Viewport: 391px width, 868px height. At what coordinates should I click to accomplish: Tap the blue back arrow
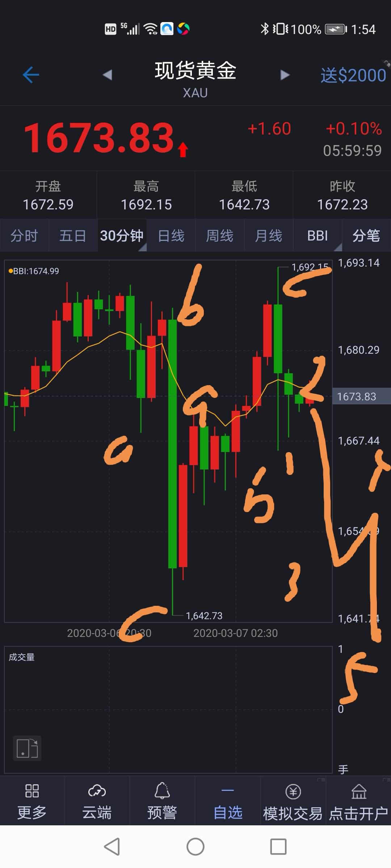[x=31, y=75]
